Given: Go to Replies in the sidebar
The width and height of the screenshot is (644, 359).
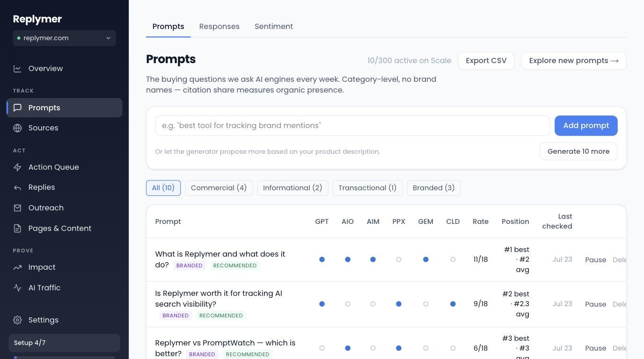Looking at the screenshot, I should point(64,187).
